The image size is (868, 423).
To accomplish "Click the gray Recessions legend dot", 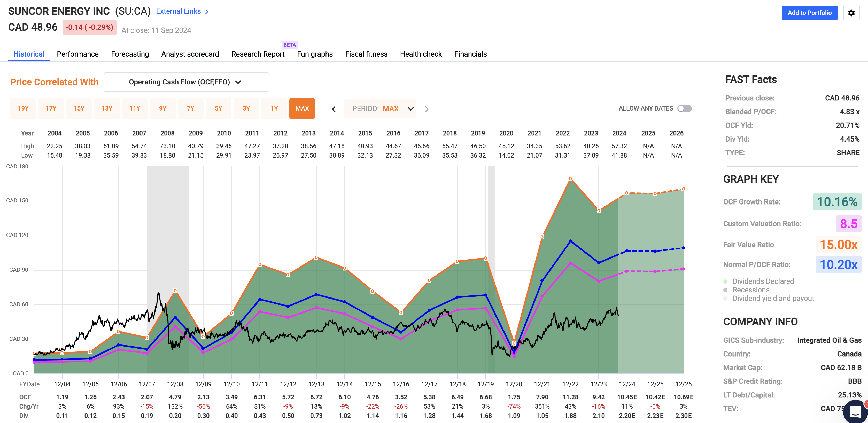I will (725, 290).
